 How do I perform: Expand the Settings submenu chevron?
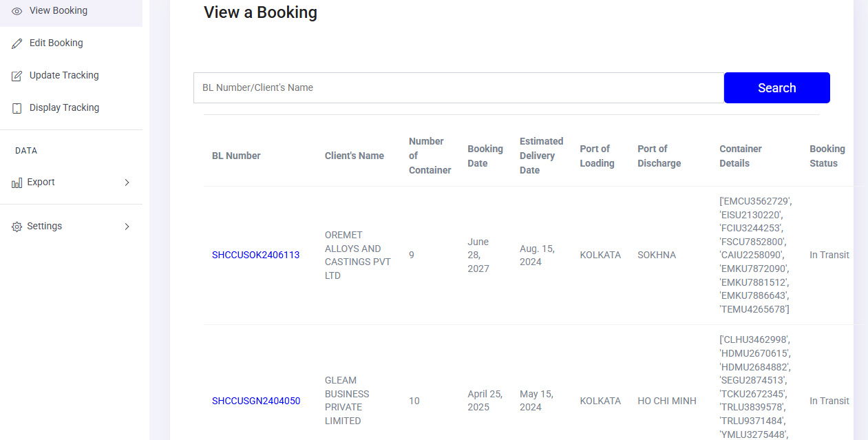(127, 227)
